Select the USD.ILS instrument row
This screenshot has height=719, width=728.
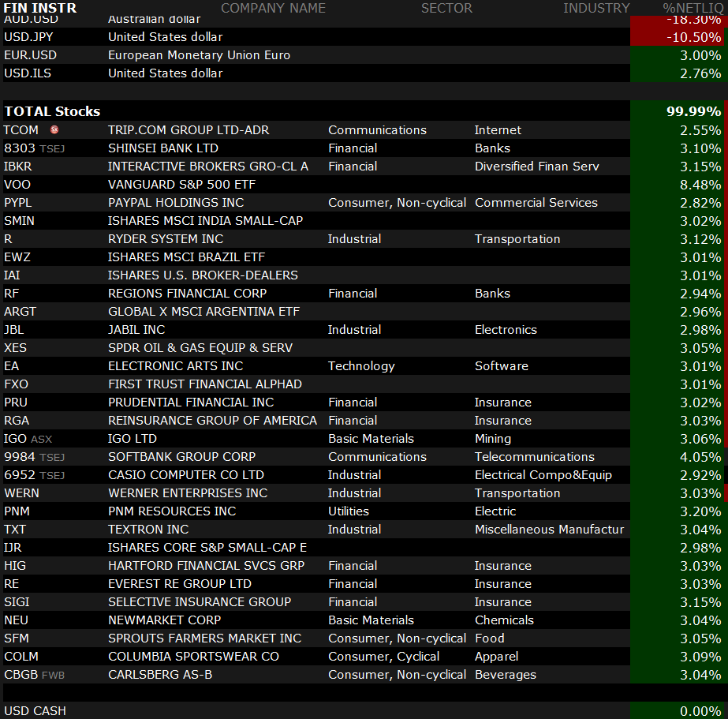coord(363,73)
